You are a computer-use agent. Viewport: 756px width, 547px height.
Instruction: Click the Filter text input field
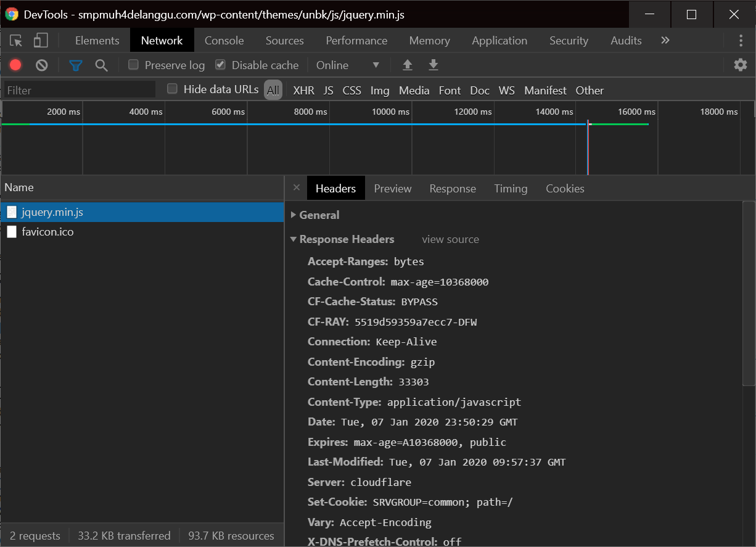80,90
